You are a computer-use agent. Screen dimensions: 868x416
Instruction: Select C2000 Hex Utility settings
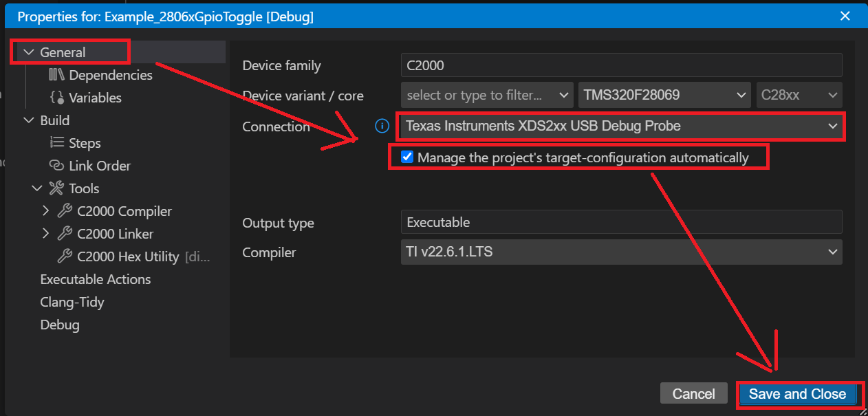coord(128,256)
